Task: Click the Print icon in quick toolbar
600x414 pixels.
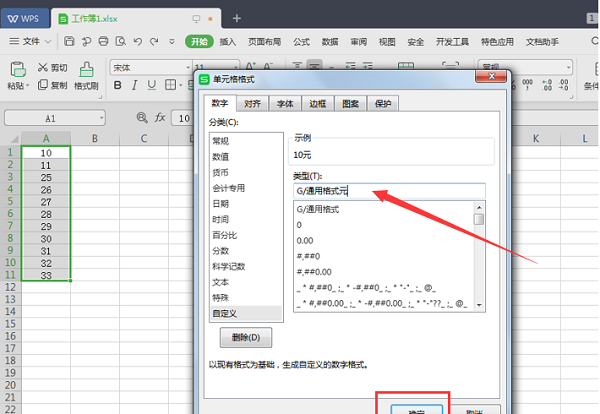Action: tap(103, 41)
